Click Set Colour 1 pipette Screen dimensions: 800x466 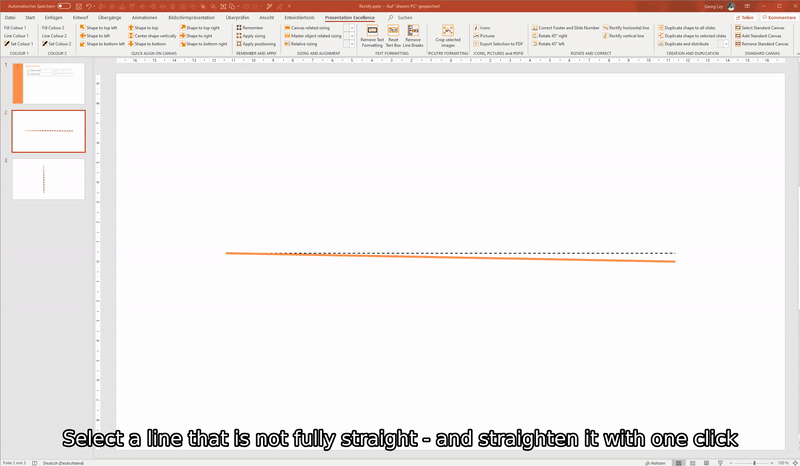18,44
